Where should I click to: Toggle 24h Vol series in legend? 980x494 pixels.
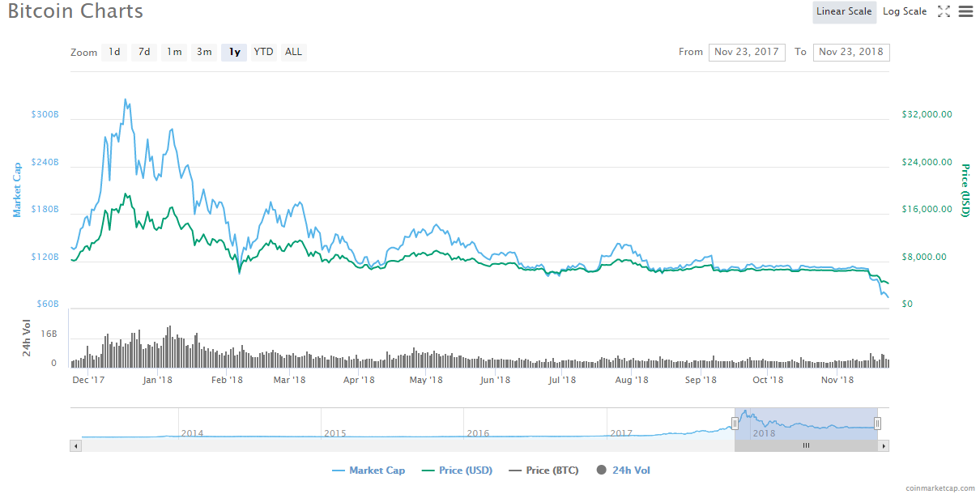[x=623, y=471]
